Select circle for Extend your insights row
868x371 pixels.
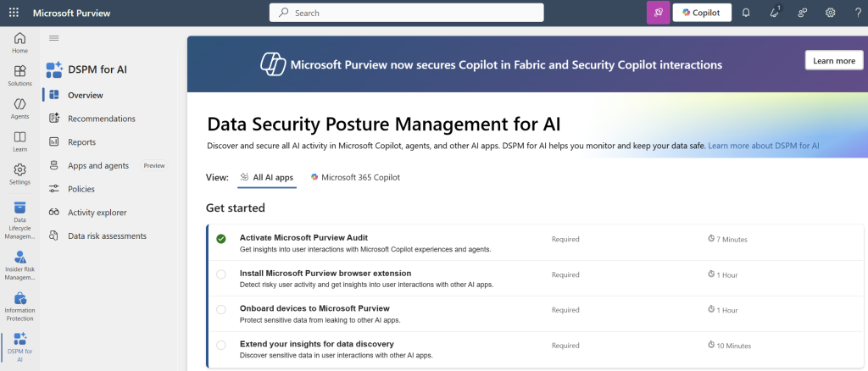[221, 345]
